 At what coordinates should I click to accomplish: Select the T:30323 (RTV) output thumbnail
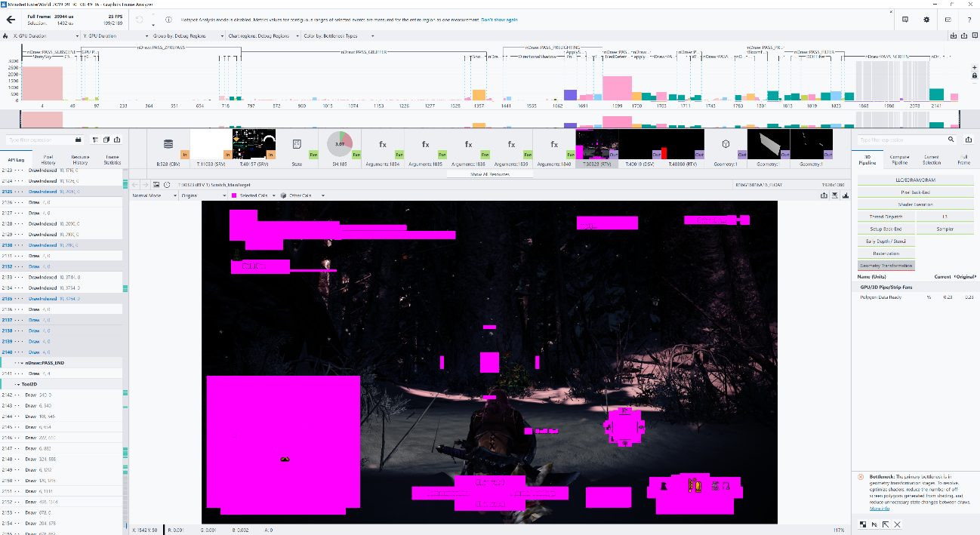pos(597,147)
